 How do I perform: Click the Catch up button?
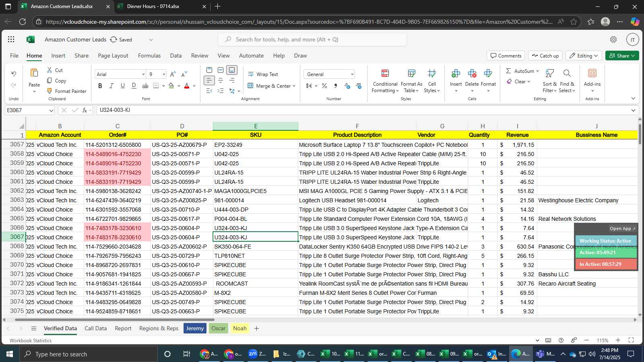pyautogui.click(x=545, y=56)
